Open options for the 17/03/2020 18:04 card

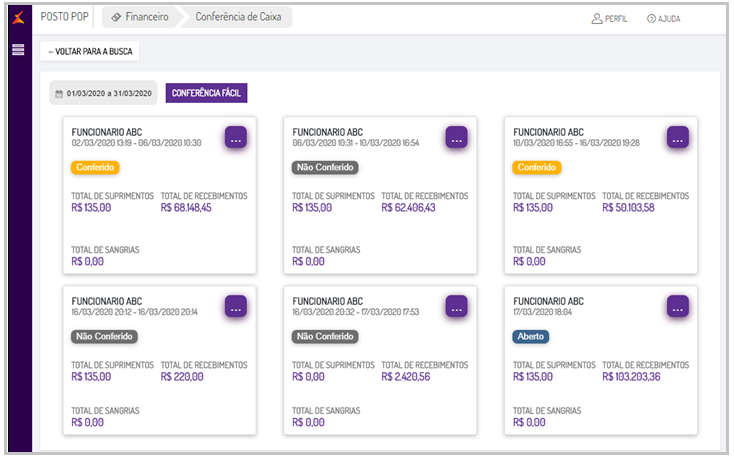point(678,307)
